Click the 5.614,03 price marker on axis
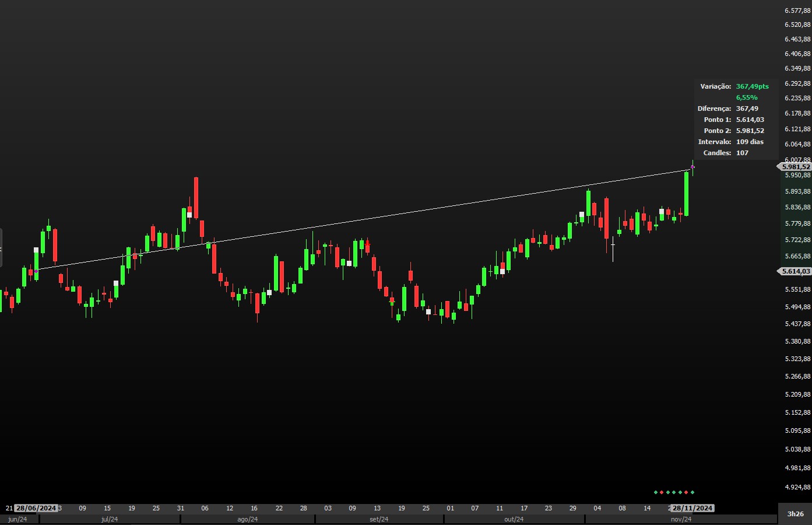The width and height of the screenshot is (812, 525). 796,271
